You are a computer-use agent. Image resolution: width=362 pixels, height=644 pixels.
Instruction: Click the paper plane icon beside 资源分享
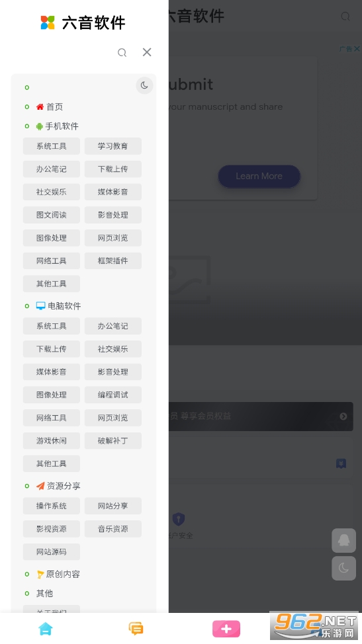point(40,486)
